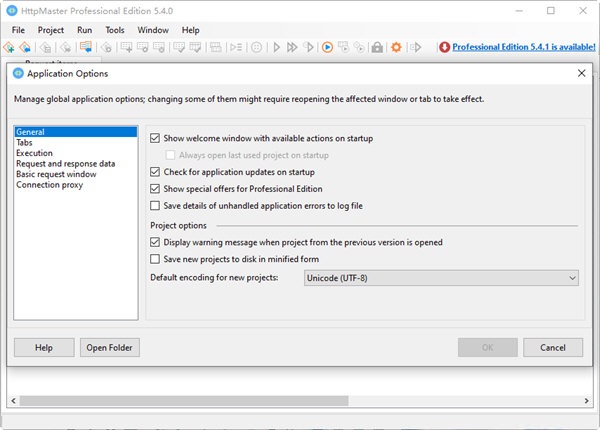Click the red download update icon
Screen dimensions: 600x430
pos(444,47)
